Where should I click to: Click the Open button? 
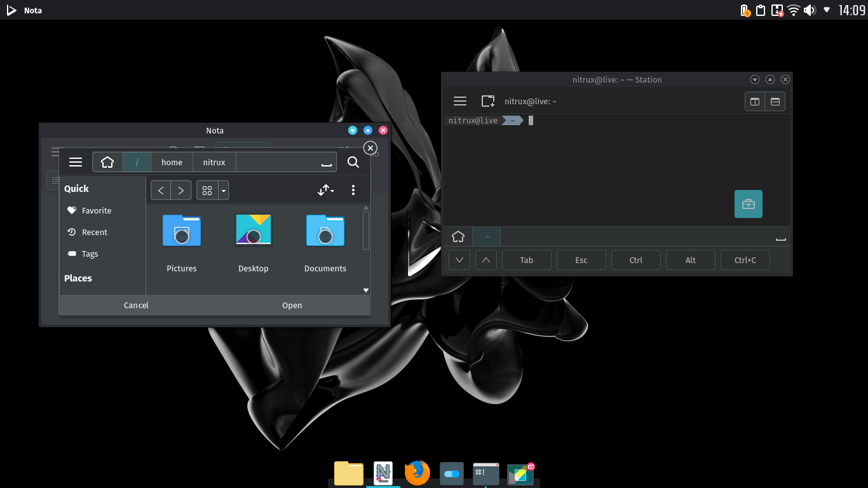click(292, 305)
